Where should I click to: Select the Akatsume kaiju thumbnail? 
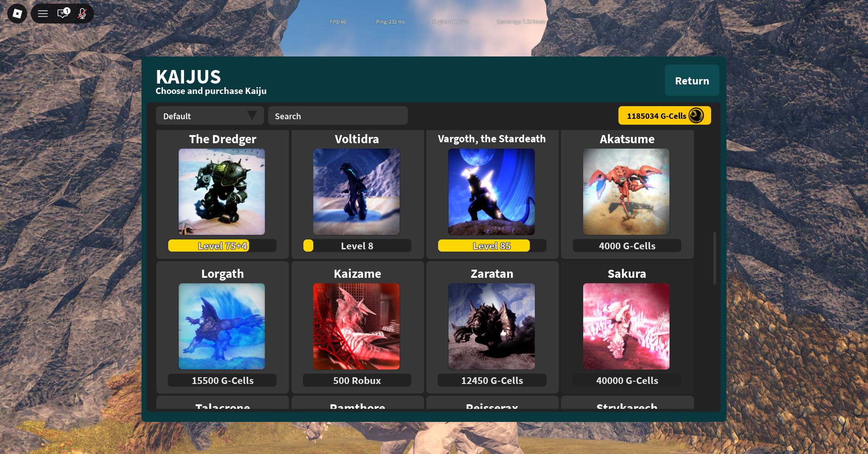(x=626, y=192)
